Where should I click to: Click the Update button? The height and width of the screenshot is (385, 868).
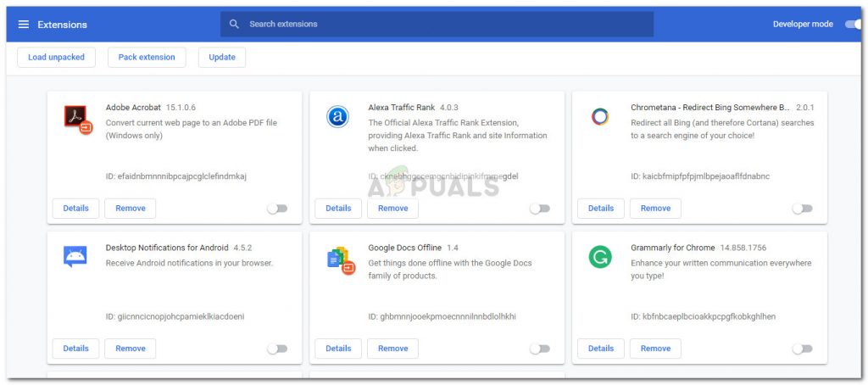pos(222,57)
